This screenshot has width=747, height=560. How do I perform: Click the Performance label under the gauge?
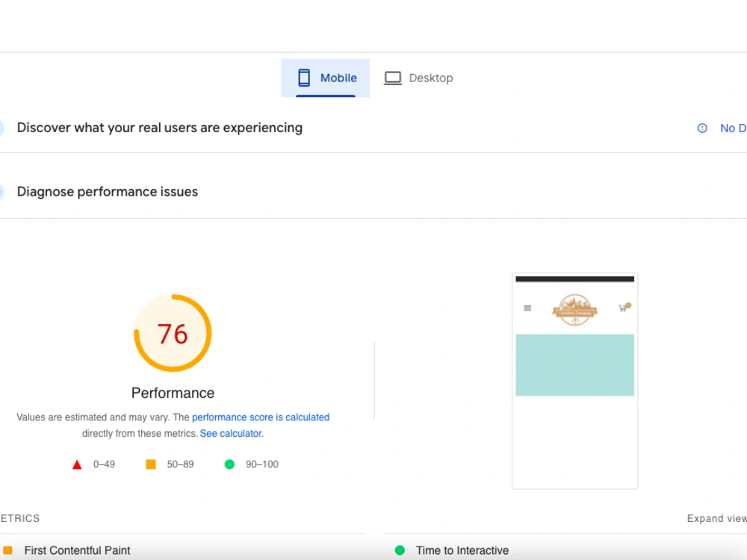pos(173,393)
